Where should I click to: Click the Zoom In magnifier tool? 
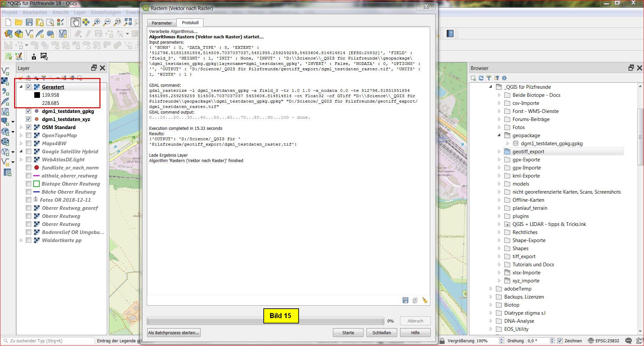[96, 23]
